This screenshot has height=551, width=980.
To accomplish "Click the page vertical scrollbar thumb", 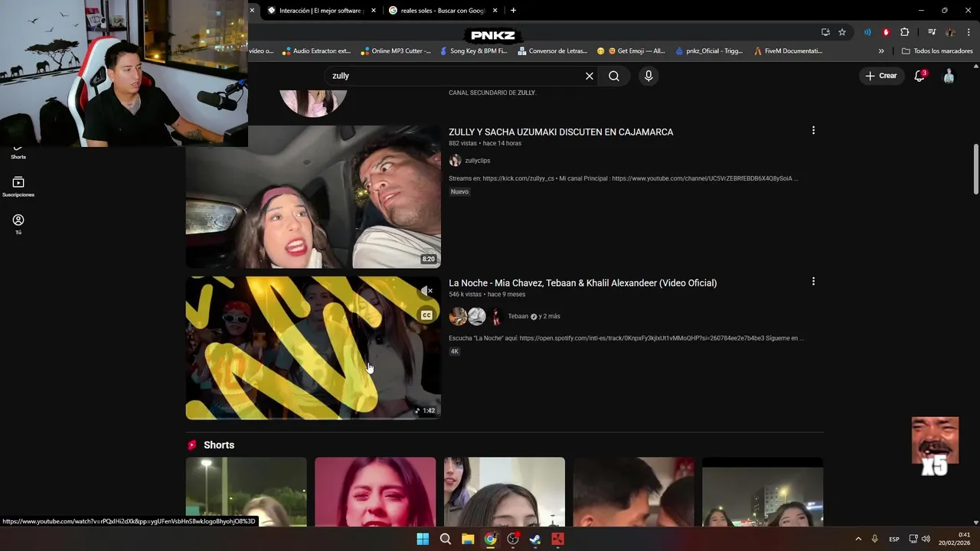I will pyautogui.click(x=975, y=169).
